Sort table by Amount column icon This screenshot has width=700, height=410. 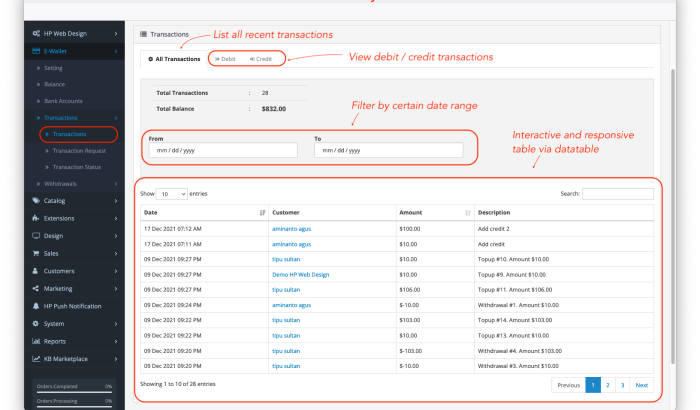[468, 213]
